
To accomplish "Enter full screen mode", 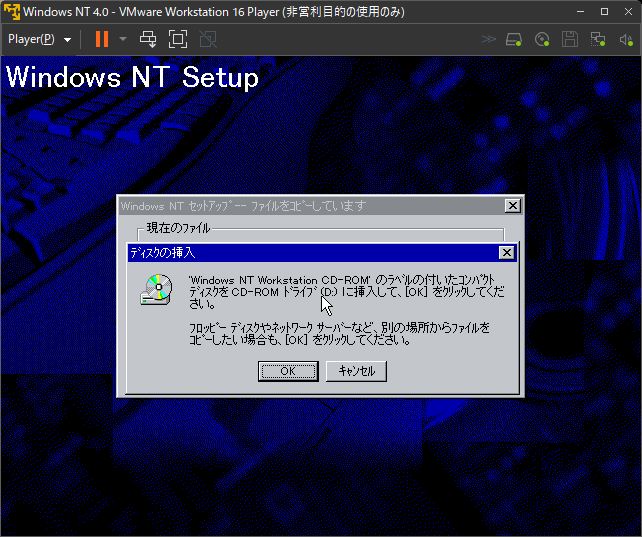I will (x=178, y=39).
